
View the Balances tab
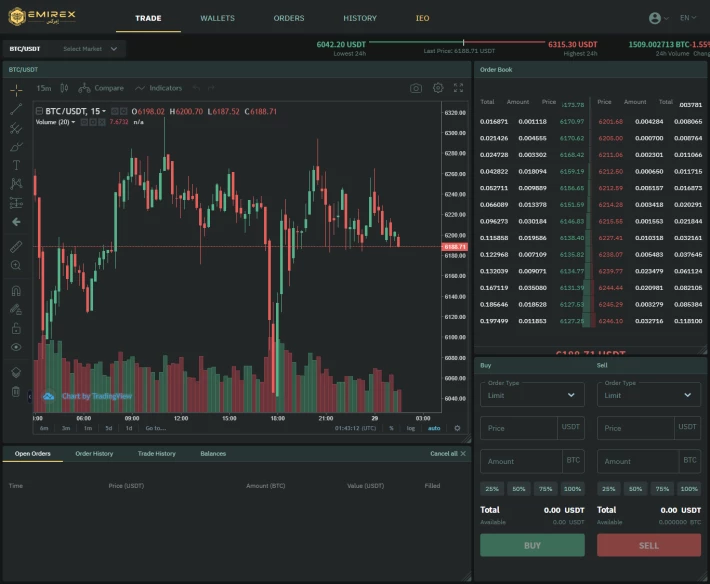coord(213,454)
